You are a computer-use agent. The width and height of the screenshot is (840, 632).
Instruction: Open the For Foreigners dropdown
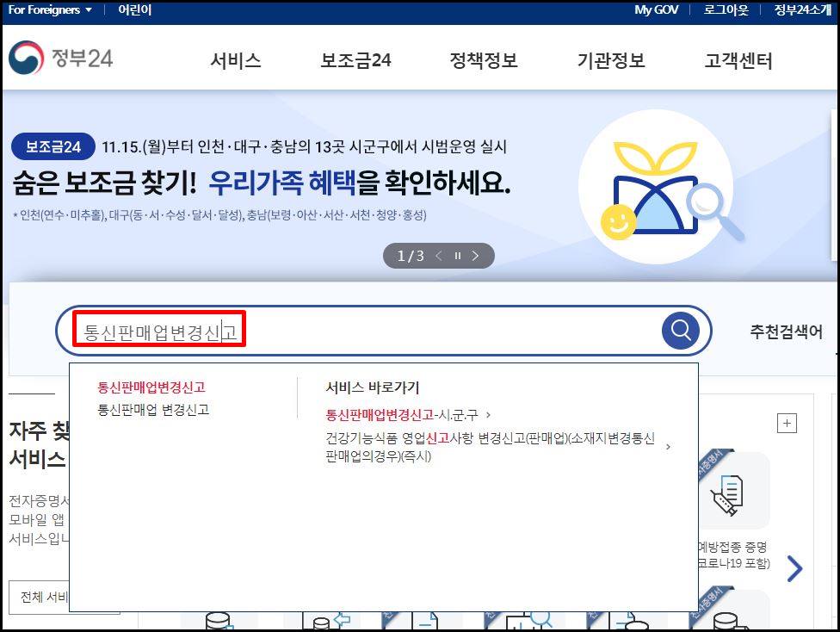click(51, 9)
